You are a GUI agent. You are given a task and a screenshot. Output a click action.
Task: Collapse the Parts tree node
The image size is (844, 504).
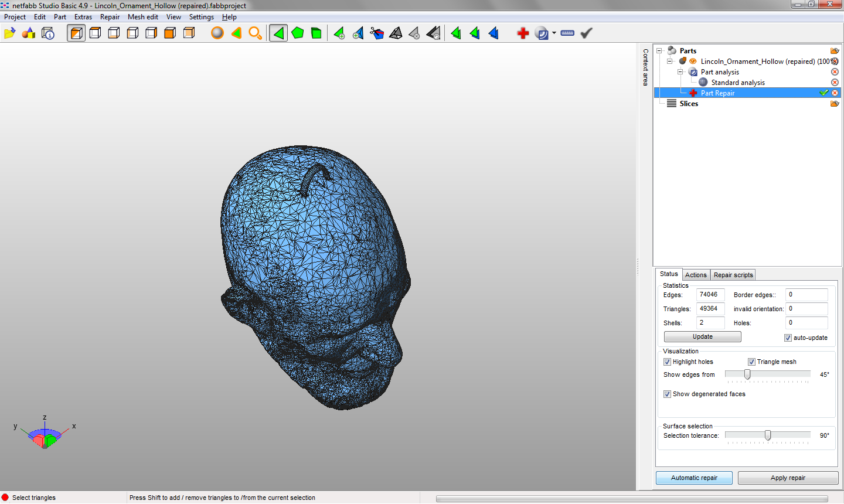(x=659, y=51)
